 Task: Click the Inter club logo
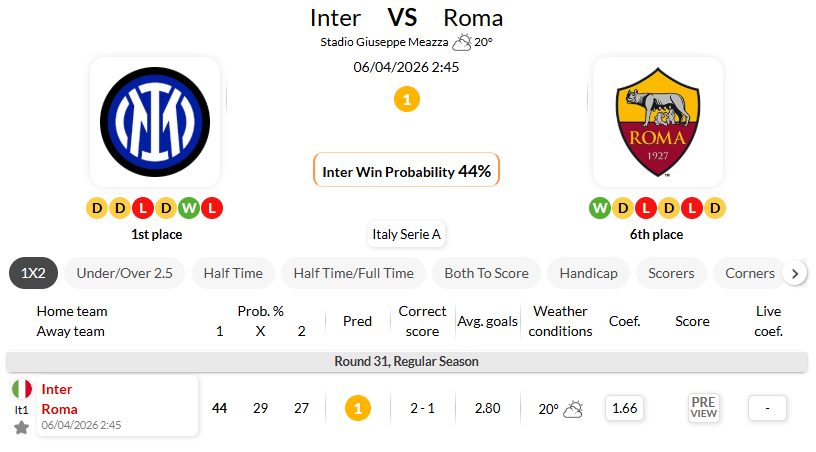click(155, 121)
